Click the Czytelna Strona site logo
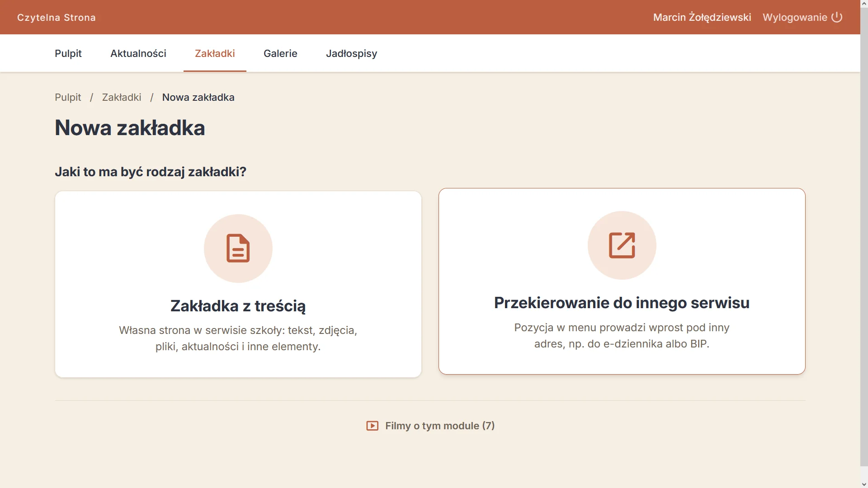The height and width of the screenshot is (488, 868). pyautogui.click(x=57, y=17)
